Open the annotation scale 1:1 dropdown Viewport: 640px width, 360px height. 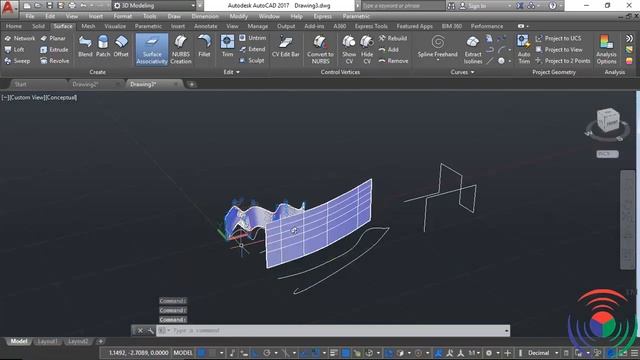coord(474,353)
